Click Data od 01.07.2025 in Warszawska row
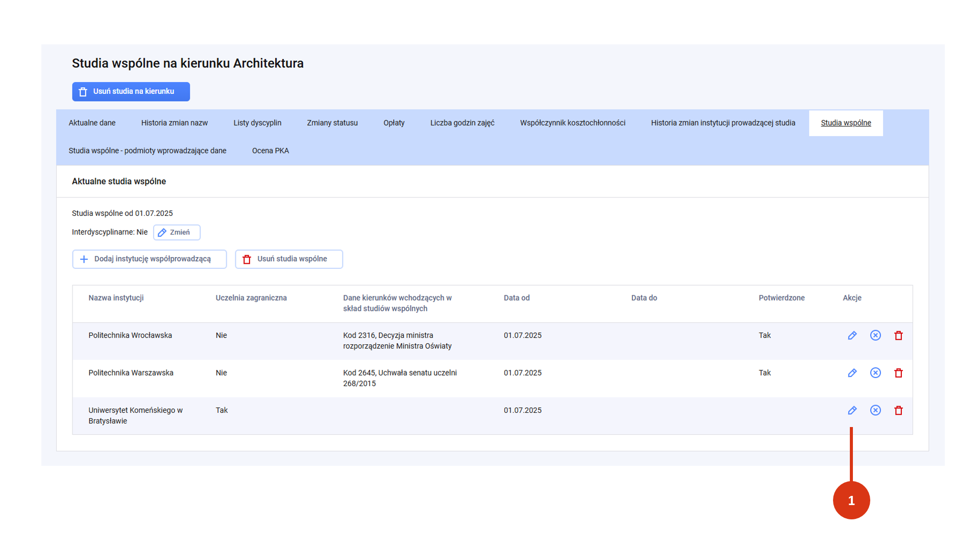980x551 pixels. 523,373
